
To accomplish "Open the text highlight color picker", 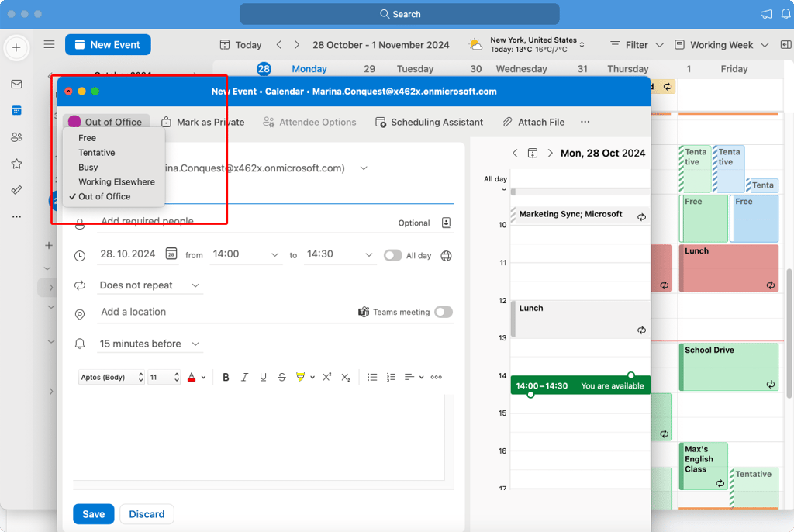I will 305,377.
